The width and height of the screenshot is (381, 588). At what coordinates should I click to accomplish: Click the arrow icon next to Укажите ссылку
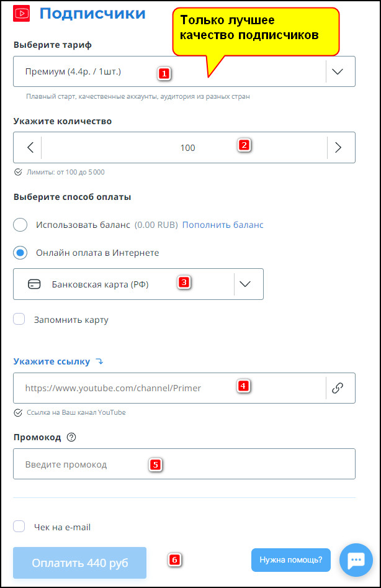[x=100, y=361]
